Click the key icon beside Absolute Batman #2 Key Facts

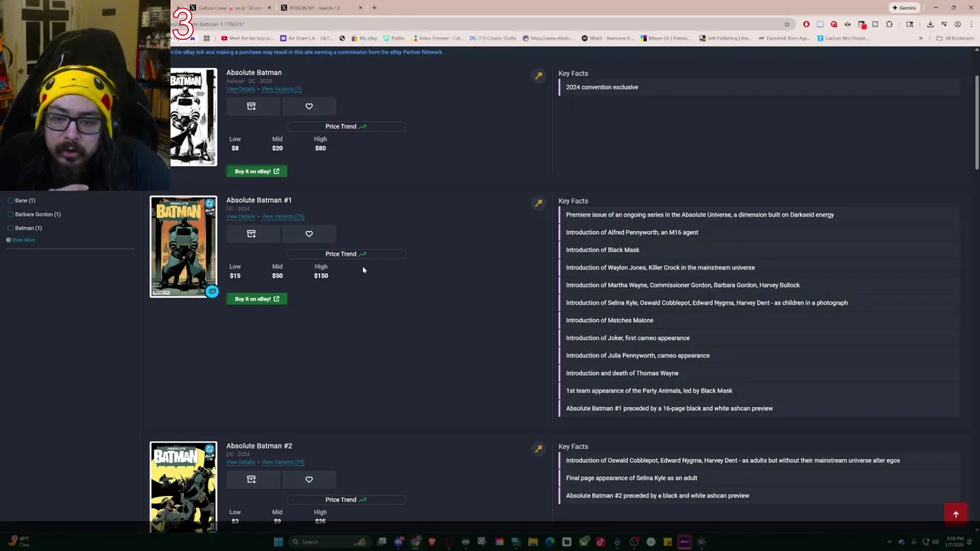tap(539, 448)
